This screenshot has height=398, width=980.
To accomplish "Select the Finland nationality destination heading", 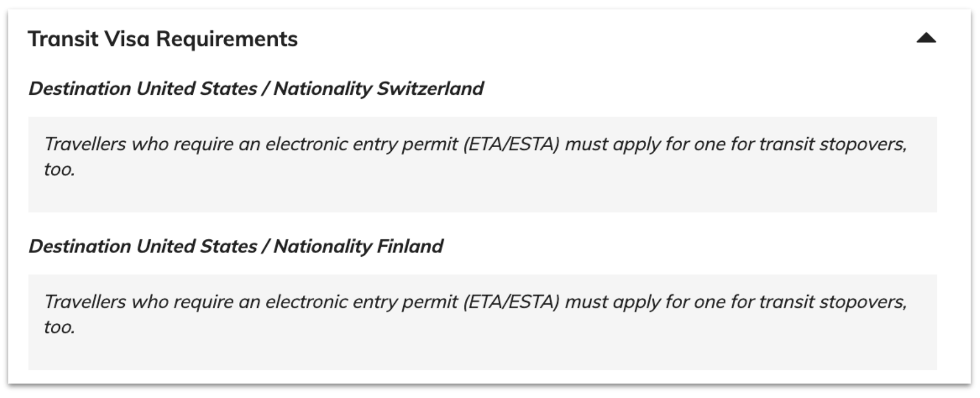I will coord(236,246).
